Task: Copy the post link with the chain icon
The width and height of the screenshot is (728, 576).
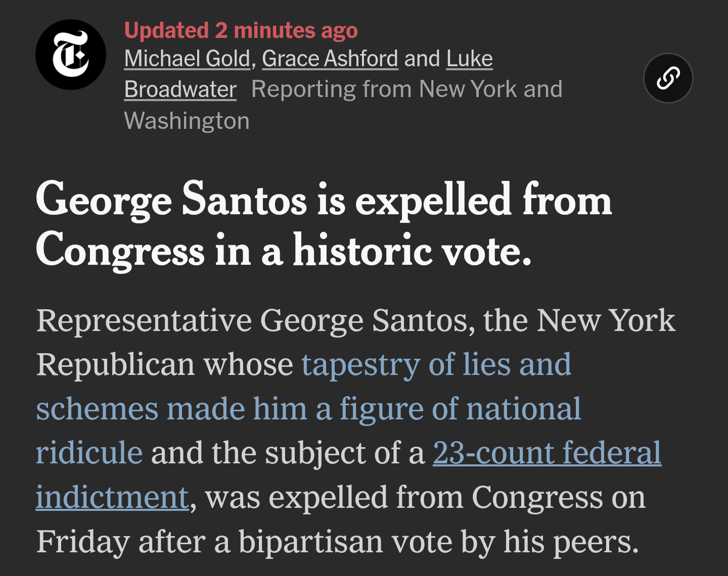Action: (x=668, y=78)
